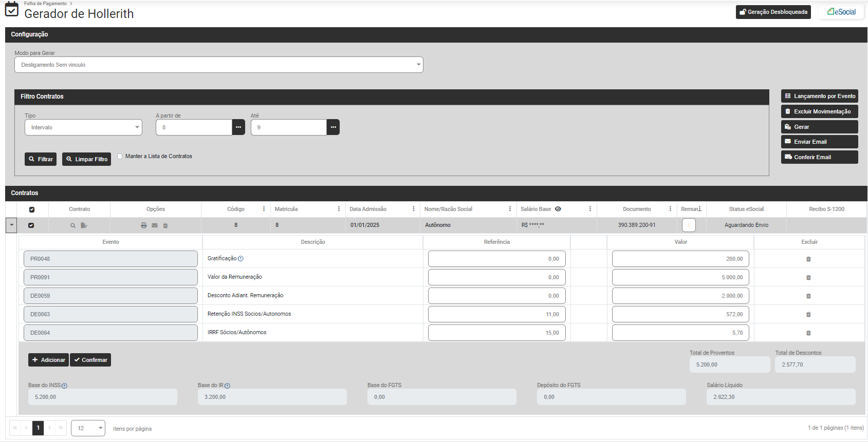Click the print icon in contract row

pos(144,225)
